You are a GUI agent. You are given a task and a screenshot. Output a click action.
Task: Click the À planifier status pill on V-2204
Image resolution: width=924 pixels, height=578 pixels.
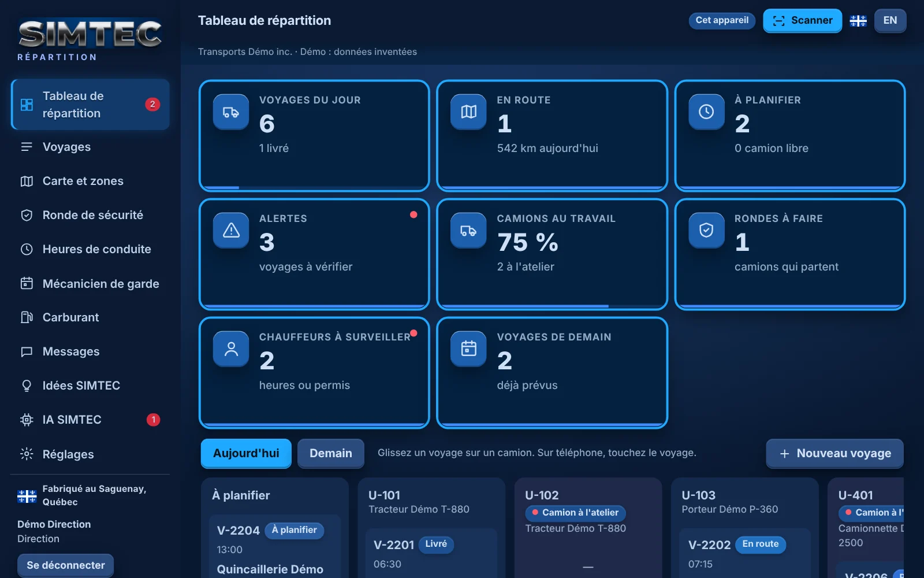pos(294,530)
